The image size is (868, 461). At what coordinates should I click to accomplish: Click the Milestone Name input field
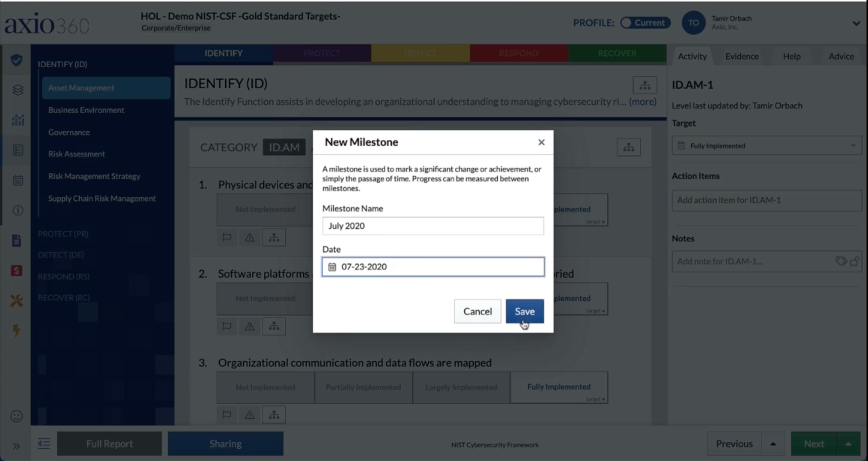pos(433,226)
